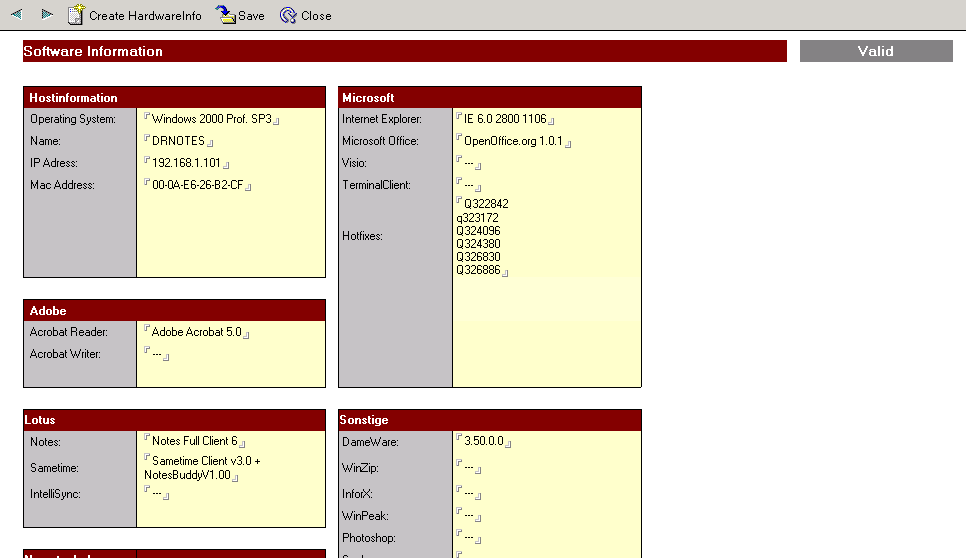This screenshot has height=558, width=966.
Task: Click the Create HardwareInfo document icon
Action: 76,15
